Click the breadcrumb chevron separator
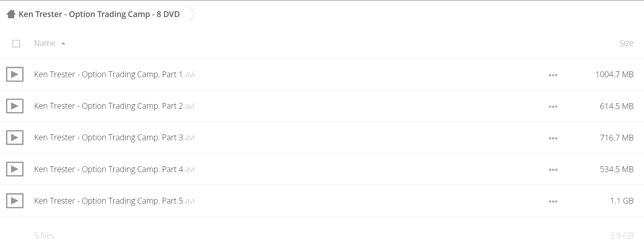644x249 pixels. tap(192, 14)
